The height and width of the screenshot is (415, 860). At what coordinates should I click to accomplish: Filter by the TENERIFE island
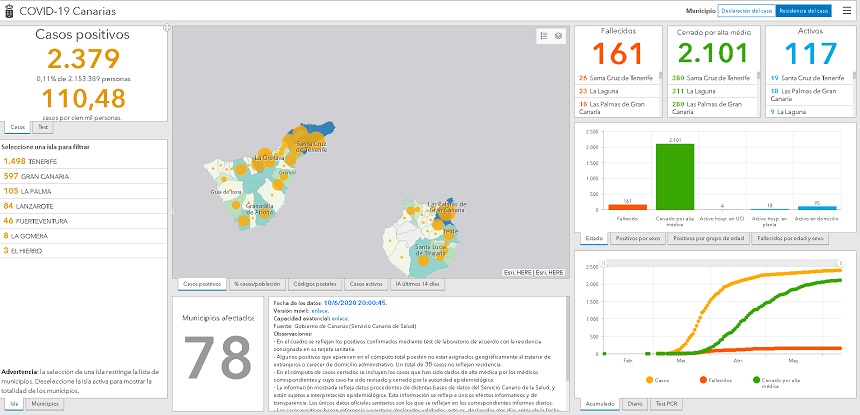(x=30, y=161)
